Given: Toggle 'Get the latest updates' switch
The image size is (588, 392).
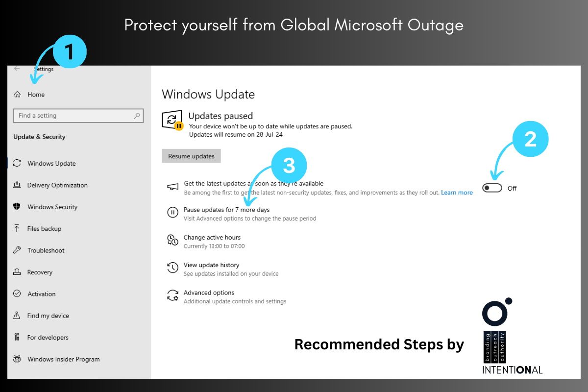Looking at the screenshot, I should point(492,188).
